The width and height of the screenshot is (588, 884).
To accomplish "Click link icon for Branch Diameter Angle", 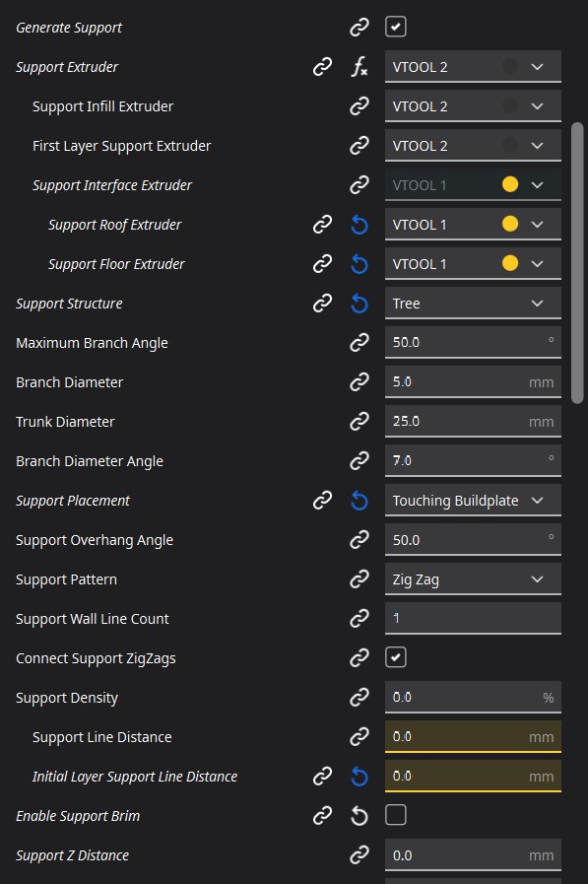I will pyautogui.click(x=359, y=460).
